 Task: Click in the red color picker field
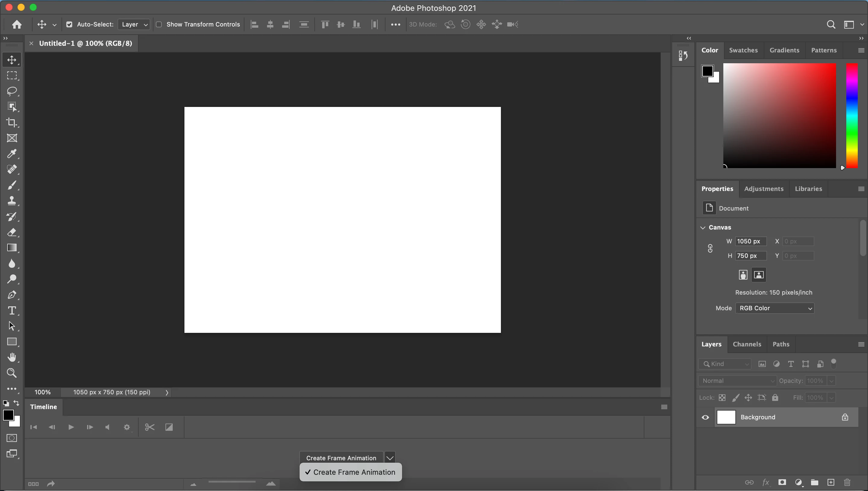click(x=779, y=115)
